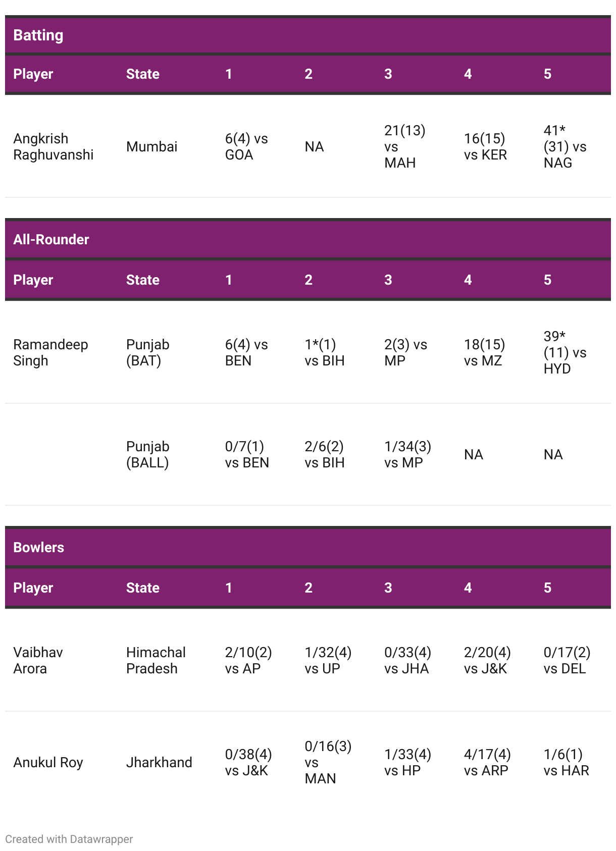This screenshot has height=851, width=616.
Task: Click column header 5 under Bowlers
Action: (547, 588)
